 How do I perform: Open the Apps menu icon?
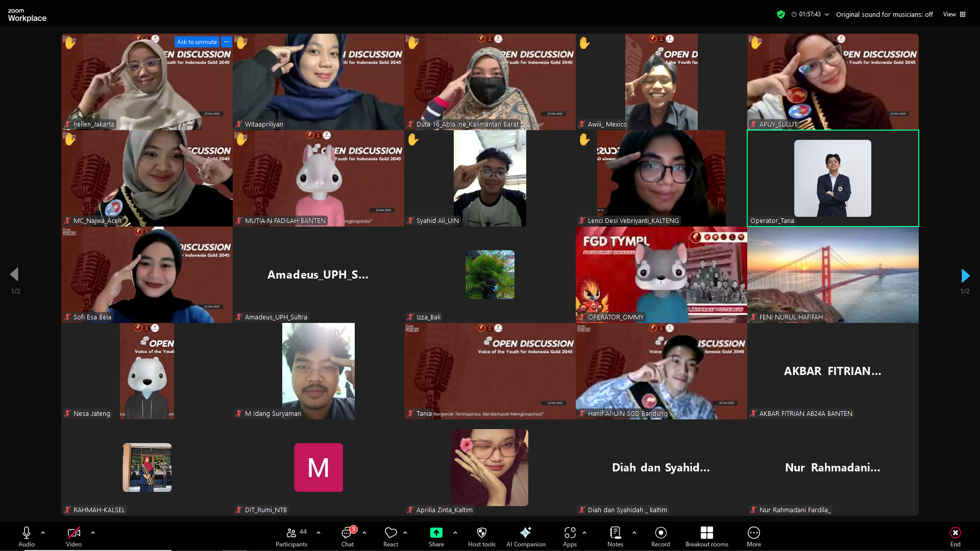click(570, 533)
